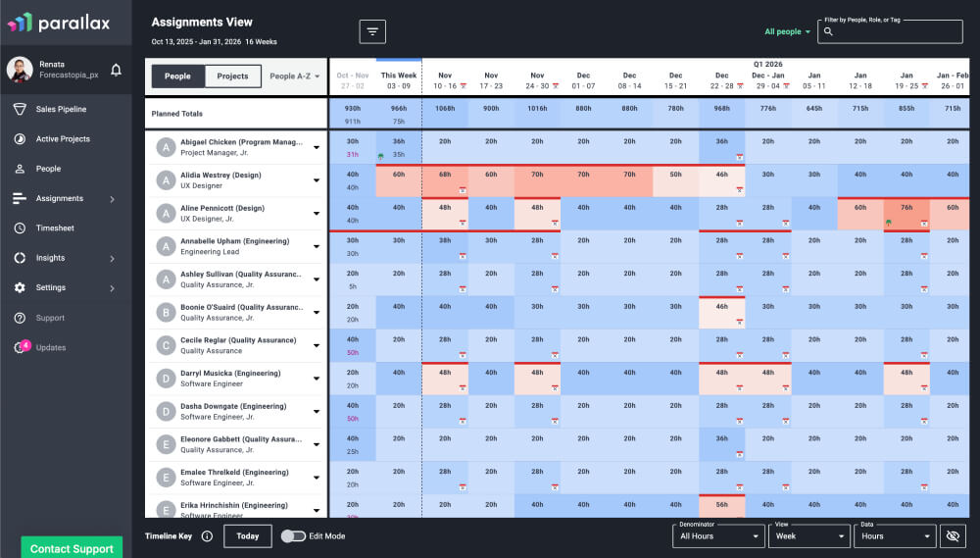Image resolution: width=980 pixels, height=558 pixels.
Task: Open the Timesheet clock icon
Action: pyautogui.click(x=20, y=228)
